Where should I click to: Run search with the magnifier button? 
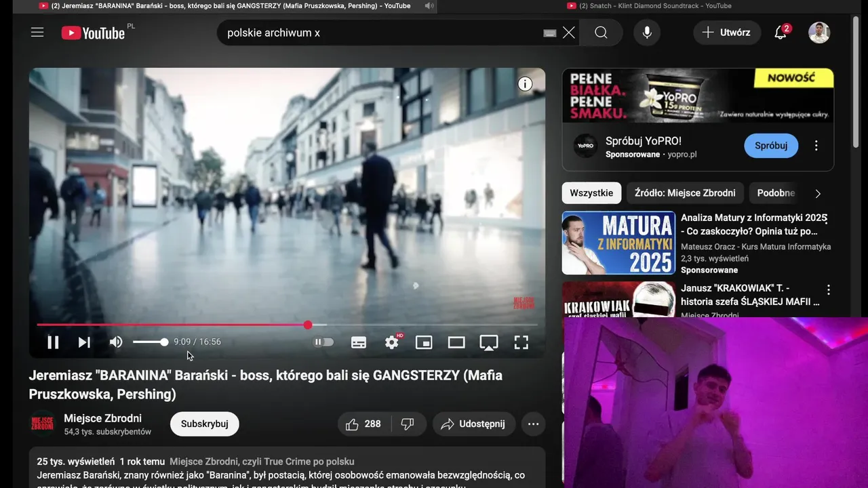[x=601, y=33]
